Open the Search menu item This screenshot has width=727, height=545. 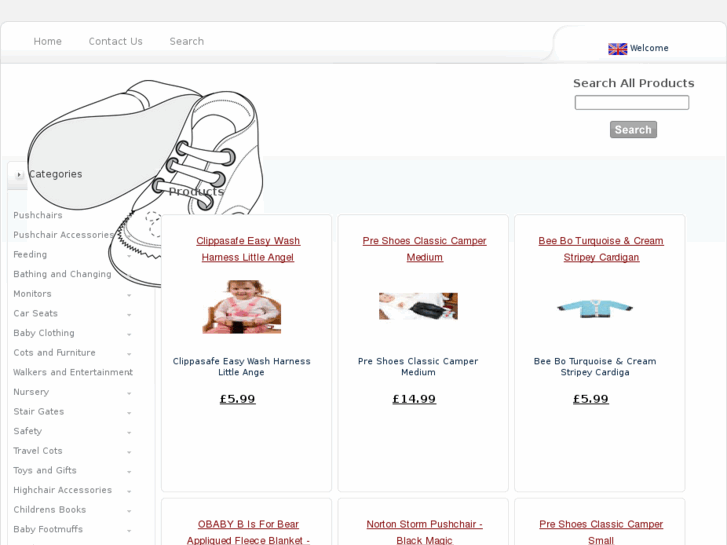coord(187,41)
